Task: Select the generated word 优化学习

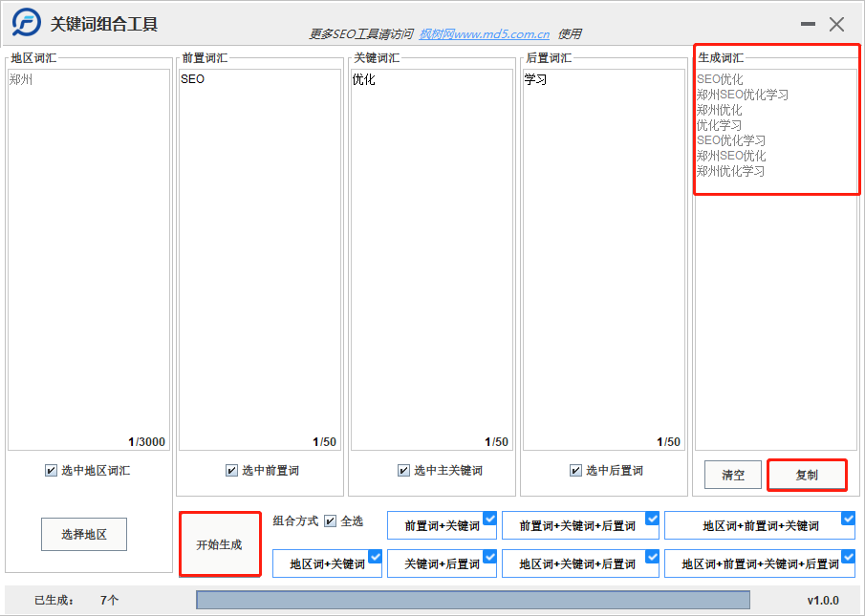Action: tap(720, 125)
